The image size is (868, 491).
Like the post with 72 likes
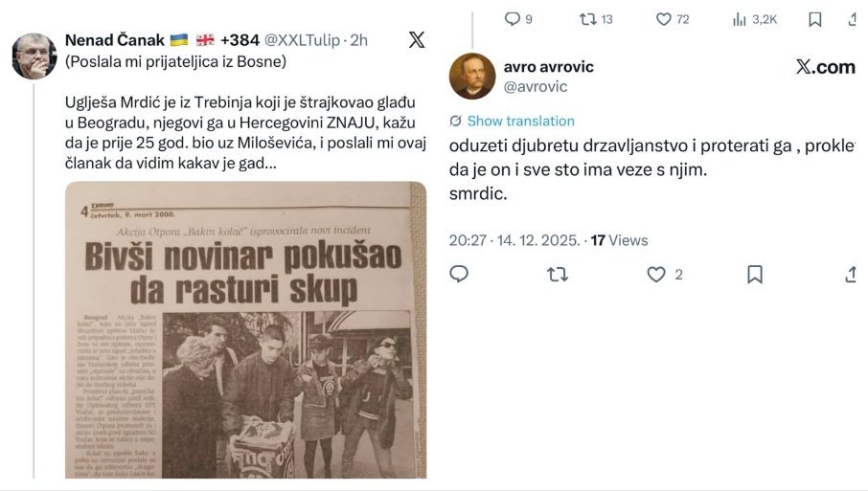(x=664, y=19)
